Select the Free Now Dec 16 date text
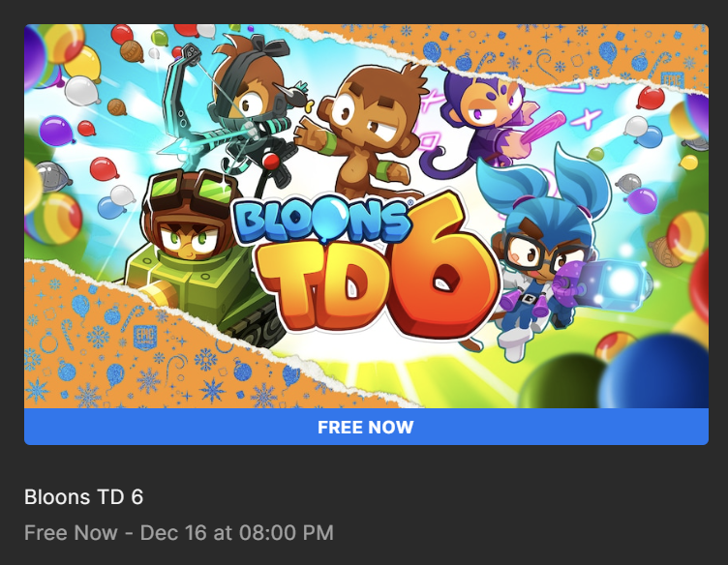Image resolution: width=728 pixels, height=565 pixels. 179,532
